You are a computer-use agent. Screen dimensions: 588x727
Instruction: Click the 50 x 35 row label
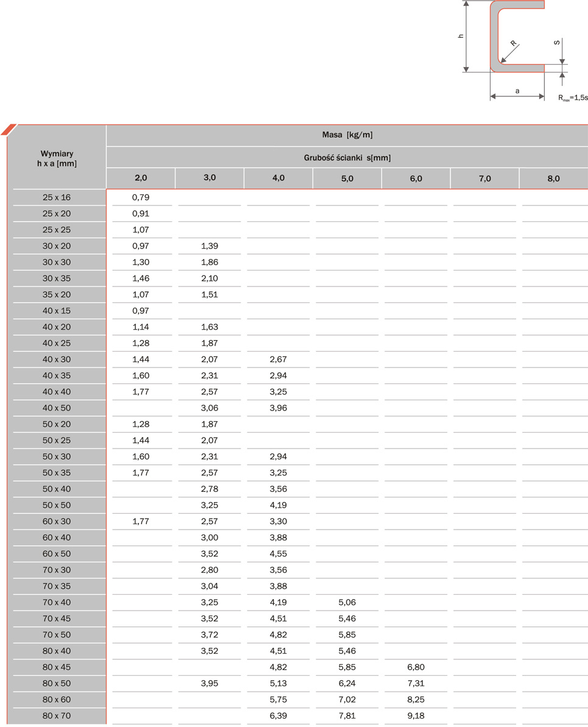pos(57,473)
